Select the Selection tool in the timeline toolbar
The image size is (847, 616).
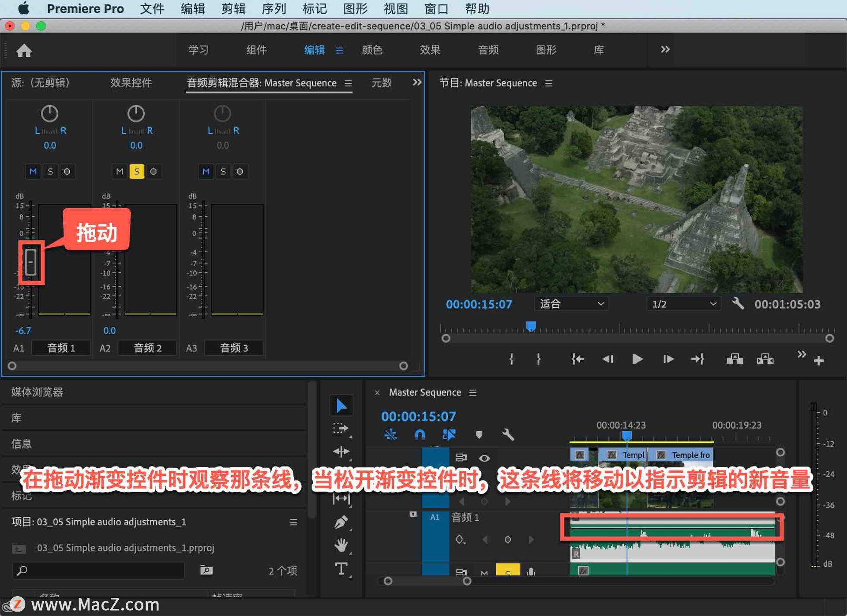[x=341, y=405]
